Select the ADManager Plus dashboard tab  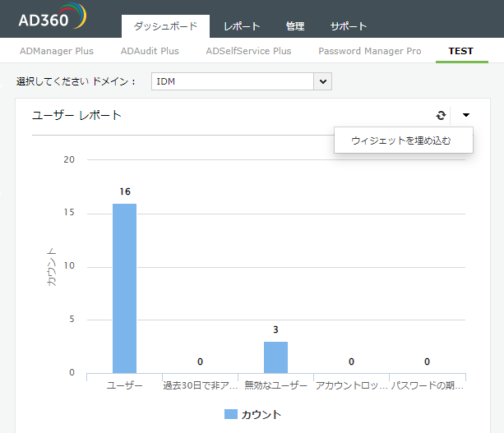(x=57, y=51)
